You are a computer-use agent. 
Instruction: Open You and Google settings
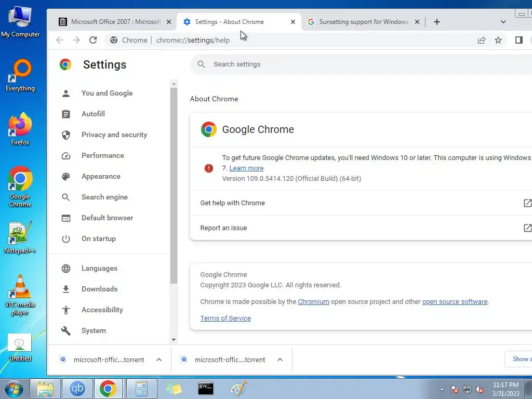(x=107, y=94)
